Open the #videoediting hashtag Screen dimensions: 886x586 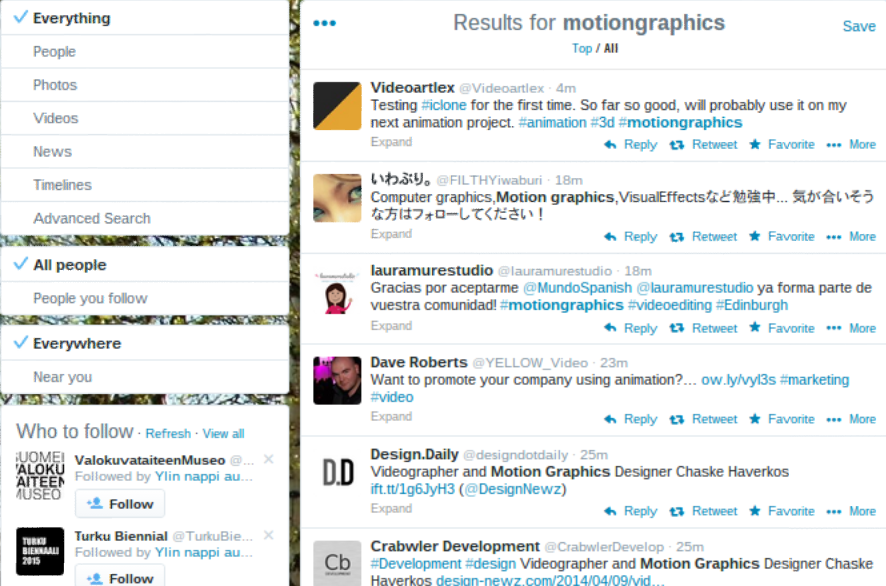pos(670,305)
